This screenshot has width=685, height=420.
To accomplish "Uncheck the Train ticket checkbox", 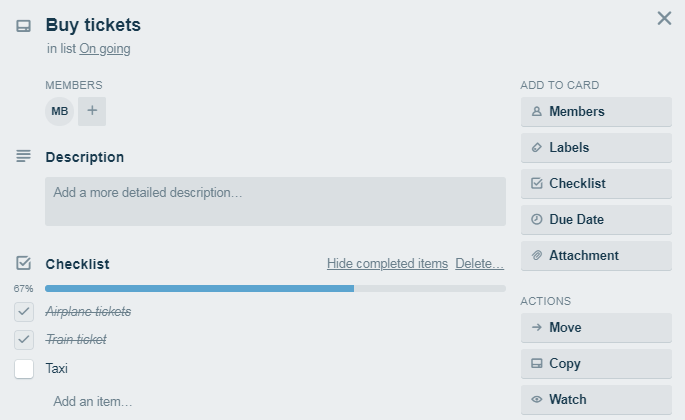I will point(25,340).
